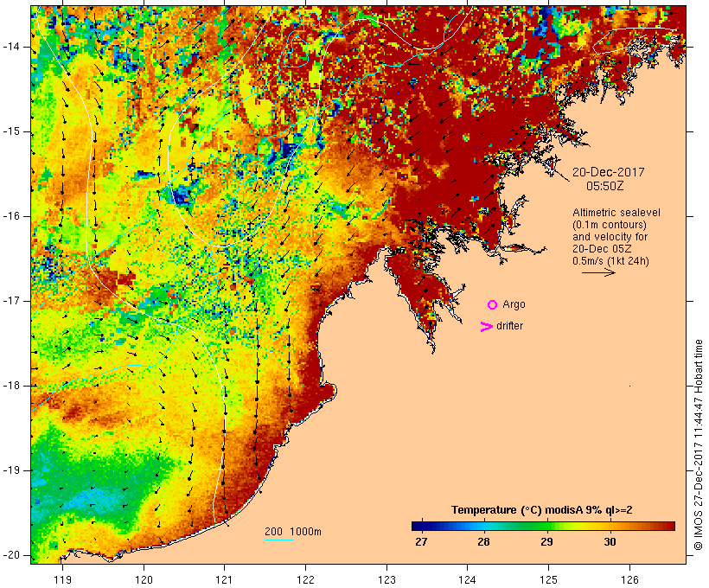Click longitude axis label 119
This screenshot has width=709, height=588.
click(x=62, y=579)
